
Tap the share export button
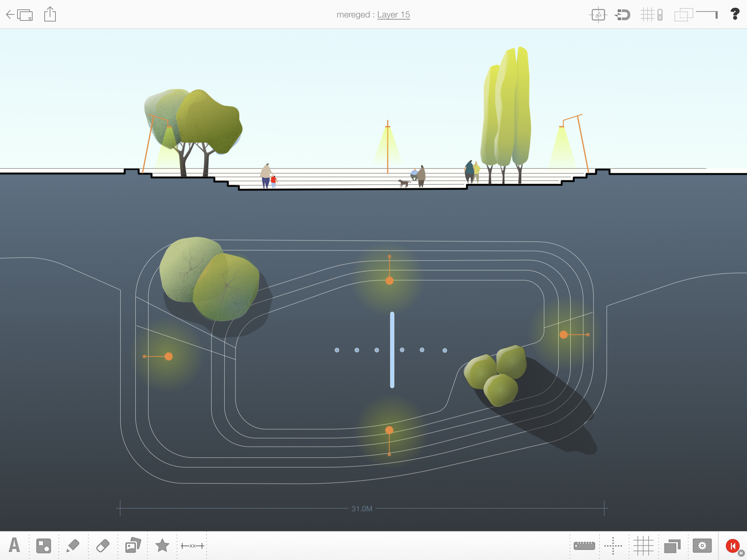(50, 14)
